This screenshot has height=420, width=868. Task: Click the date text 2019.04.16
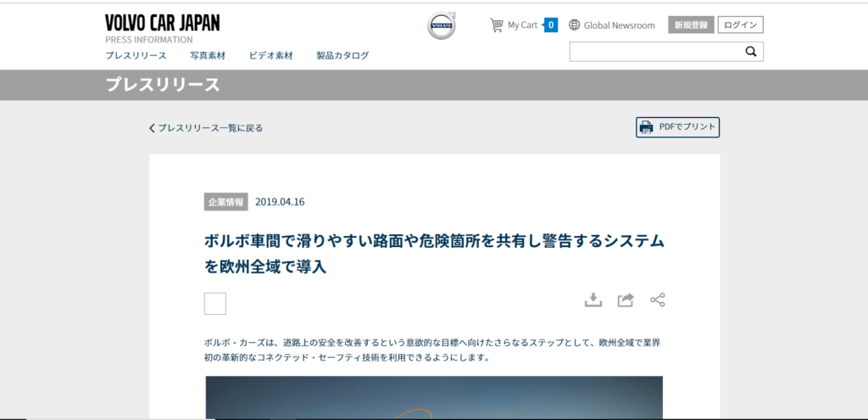tap(280, 202)
